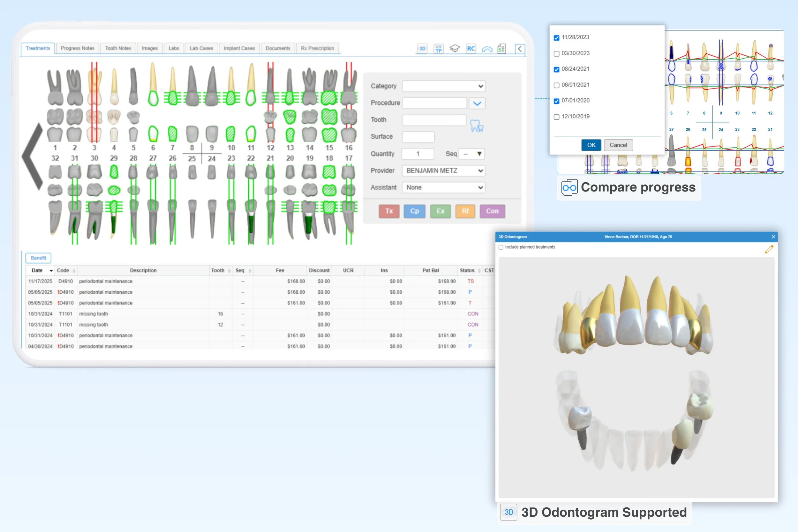798x532 pixels.
Task: Switch to the Progress Notes tab
Action: [x=77, y=48]
